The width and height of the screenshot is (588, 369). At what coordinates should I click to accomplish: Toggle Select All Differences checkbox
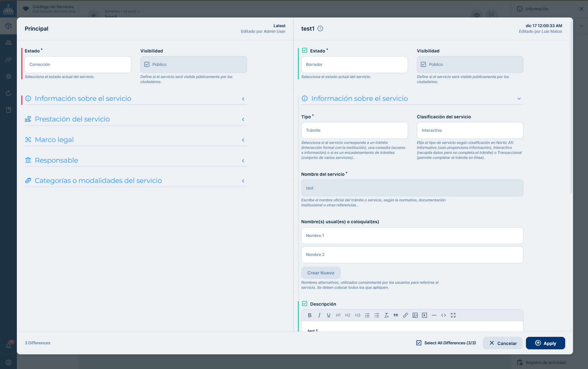pos(419,343)
